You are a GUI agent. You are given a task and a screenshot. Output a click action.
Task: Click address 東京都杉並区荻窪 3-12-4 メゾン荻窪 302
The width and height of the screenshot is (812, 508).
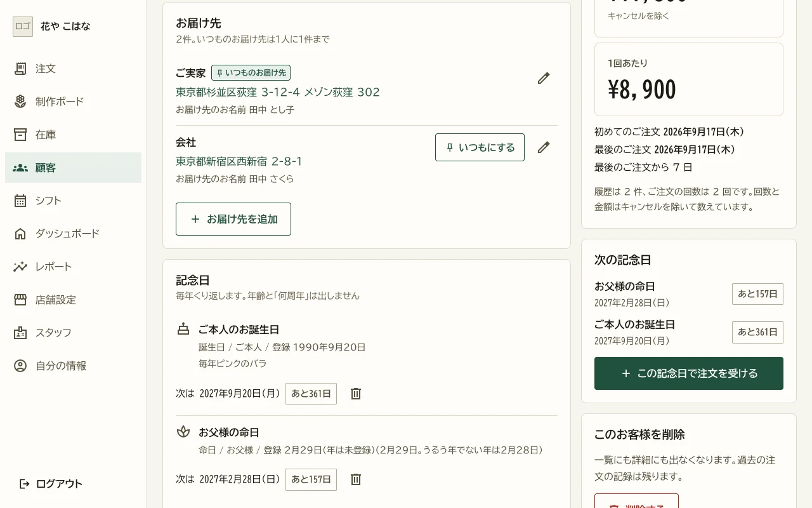point(278,92)
